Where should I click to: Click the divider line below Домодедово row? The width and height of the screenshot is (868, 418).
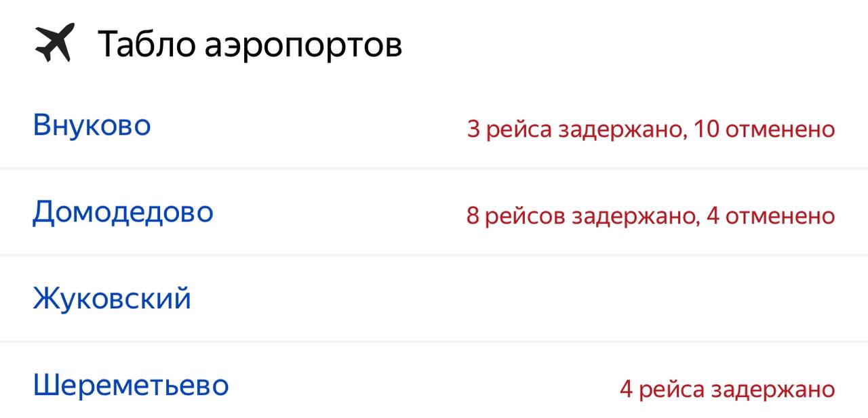click(434, 255)
